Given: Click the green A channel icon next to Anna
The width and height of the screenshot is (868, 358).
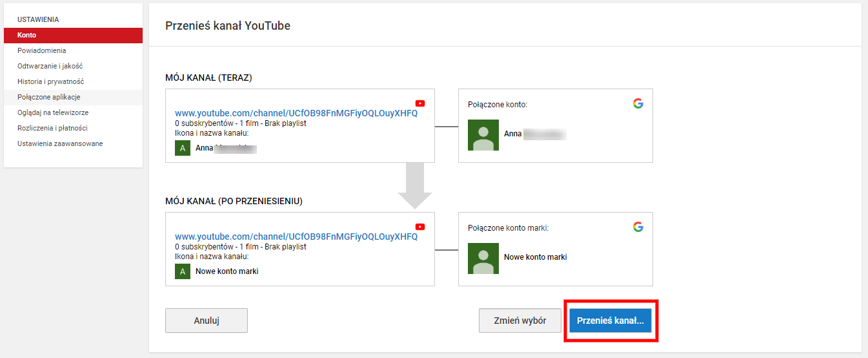Looking at the screenshot, I should pyautogui.click(x=183, y=148).
